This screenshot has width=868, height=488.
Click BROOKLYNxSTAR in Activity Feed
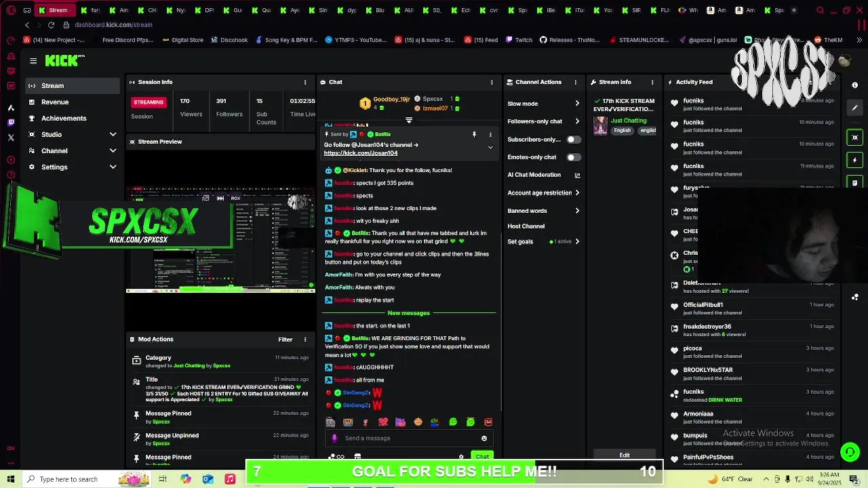pyautogui.click(x=708, y=370)
